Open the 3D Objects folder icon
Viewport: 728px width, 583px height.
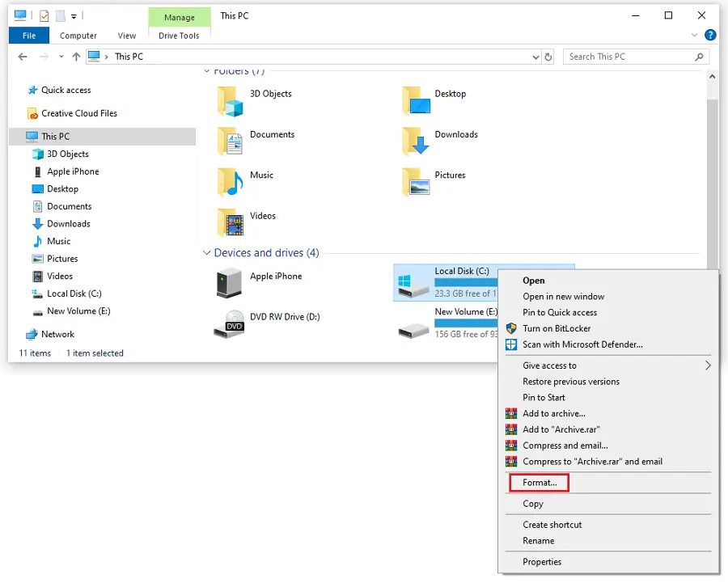coord(231,102)
